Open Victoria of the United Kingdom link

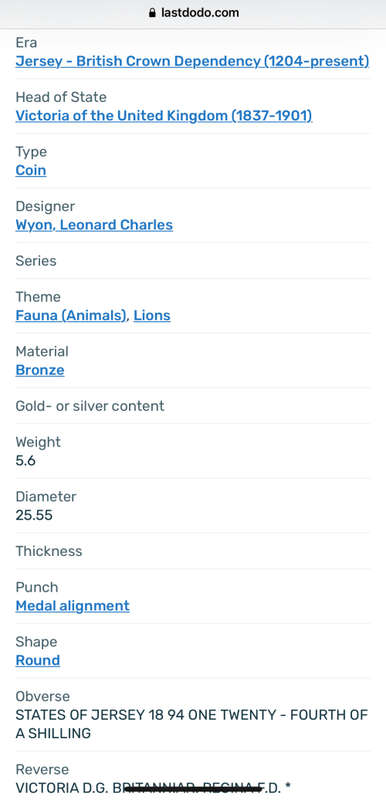164,116
